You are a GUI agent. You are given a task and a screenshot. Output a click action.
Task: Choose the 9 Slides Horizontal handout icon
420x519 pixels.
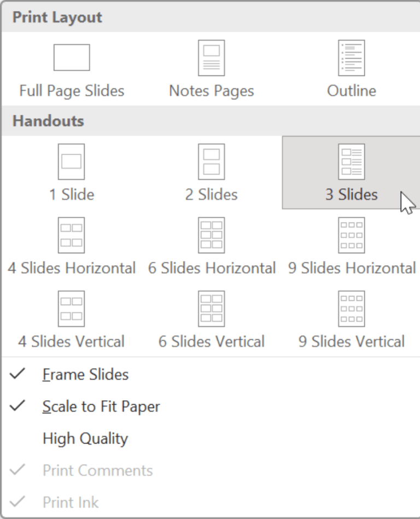352,234
